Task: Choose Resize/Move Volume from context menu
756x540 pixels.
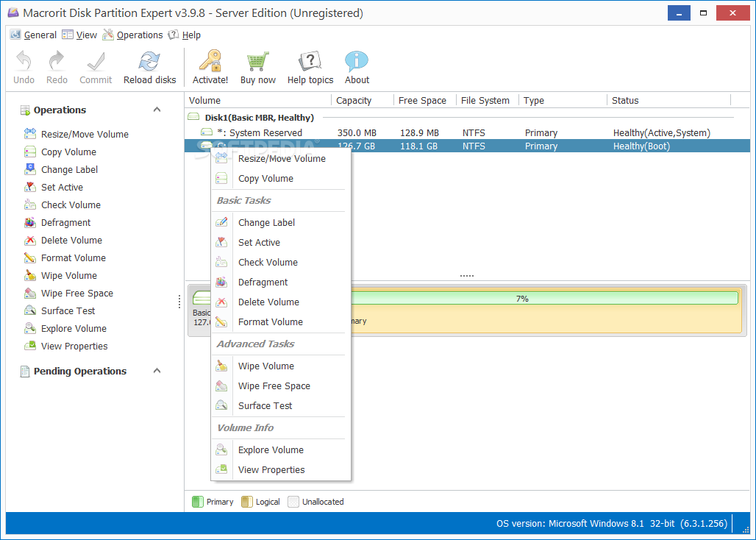Action: point(281,159)
